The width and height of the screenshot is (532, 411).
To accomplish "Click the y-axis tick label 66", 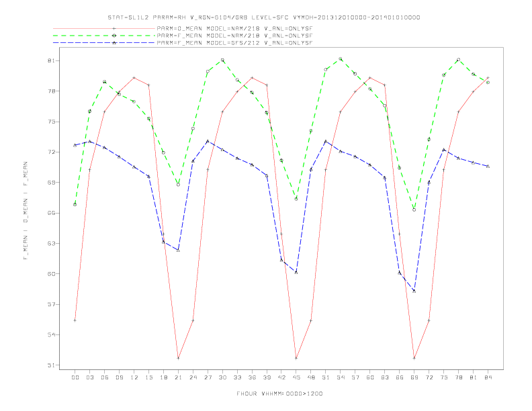I will [51, 213].
